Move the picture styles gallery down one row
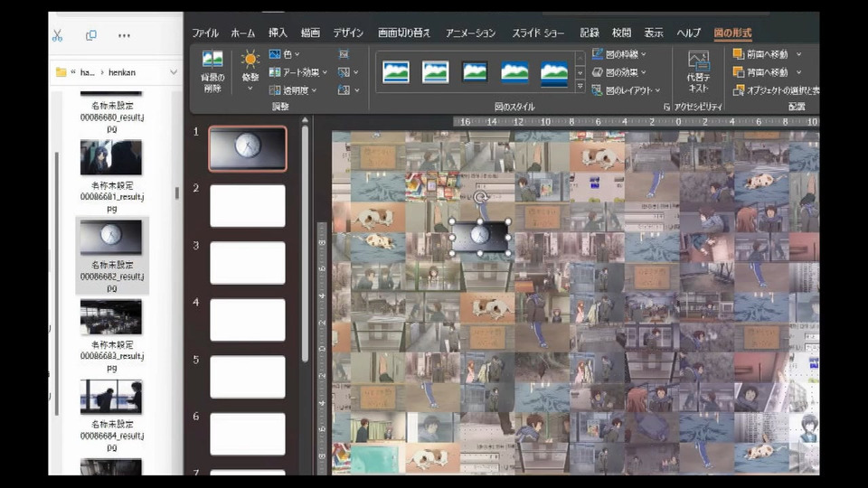Viewport: 868px width, 488px height. pyautogui.click(x=580, y=72)
